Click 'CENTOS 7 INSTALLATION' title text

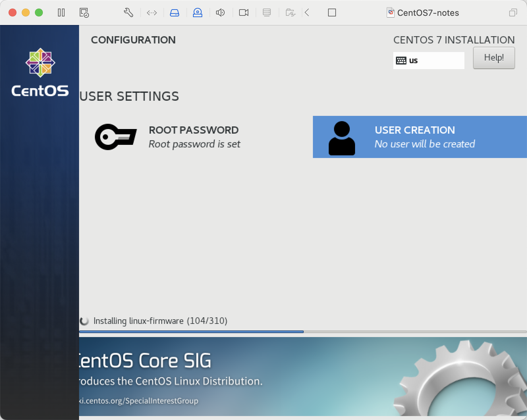click(454, 40)
